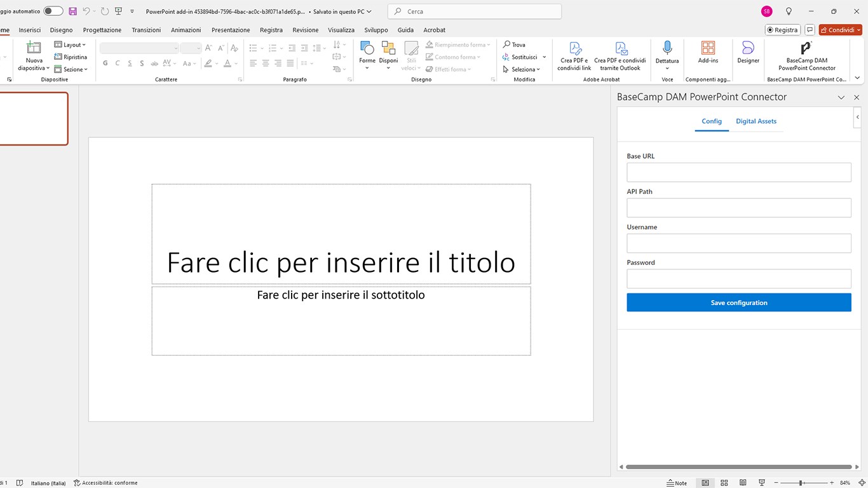Toggle numbered list
This screenshot has height=488, width=868.
[273, 48]
